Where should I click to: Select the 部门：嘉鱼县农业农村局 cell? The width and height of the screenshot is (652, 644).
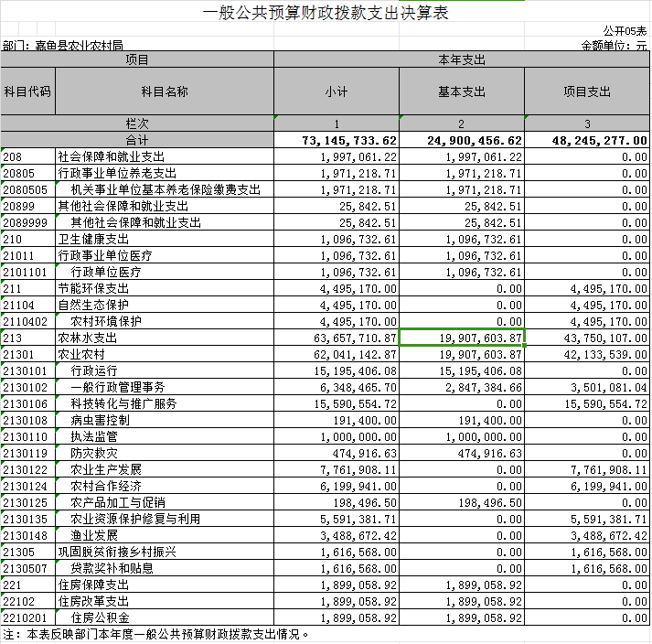[x=64, y=45]
